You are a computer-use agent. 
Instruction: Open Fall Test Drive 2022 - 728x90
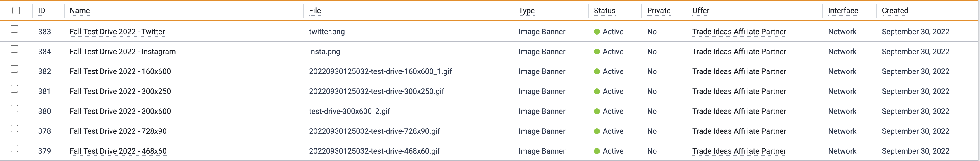(118, 131)
